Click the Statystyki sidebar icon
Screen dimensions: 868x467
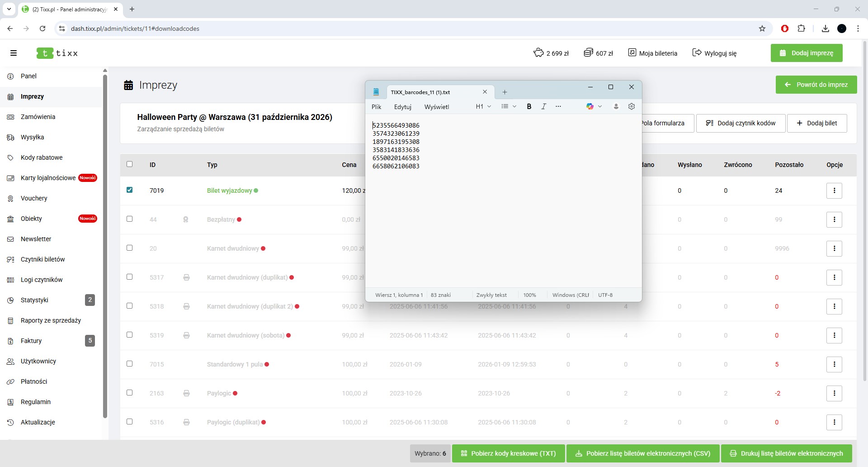(11, 300)
